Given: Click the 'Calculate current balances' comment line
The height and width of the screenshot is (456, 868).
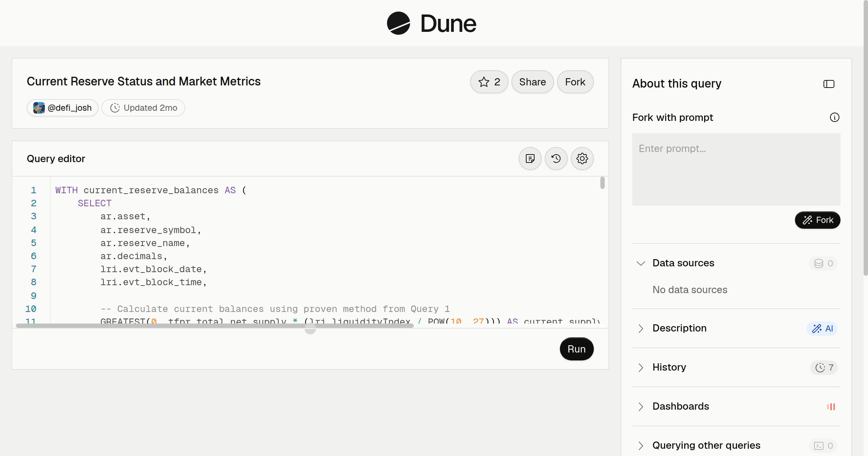Looking at the screenshot, I should (275, 309).
